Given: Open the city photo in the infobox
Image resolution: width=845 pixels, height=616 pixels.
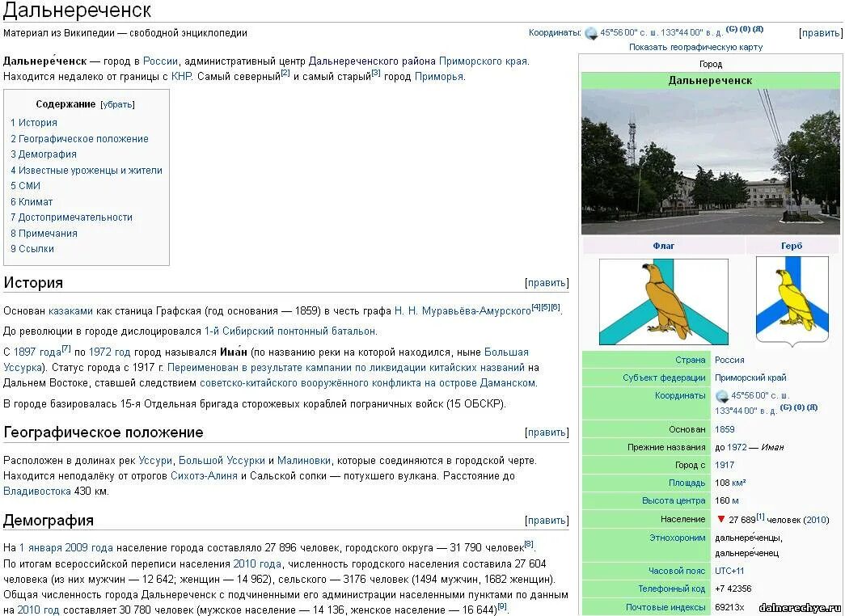Looking at the screenshot, I should coord(710,162).
